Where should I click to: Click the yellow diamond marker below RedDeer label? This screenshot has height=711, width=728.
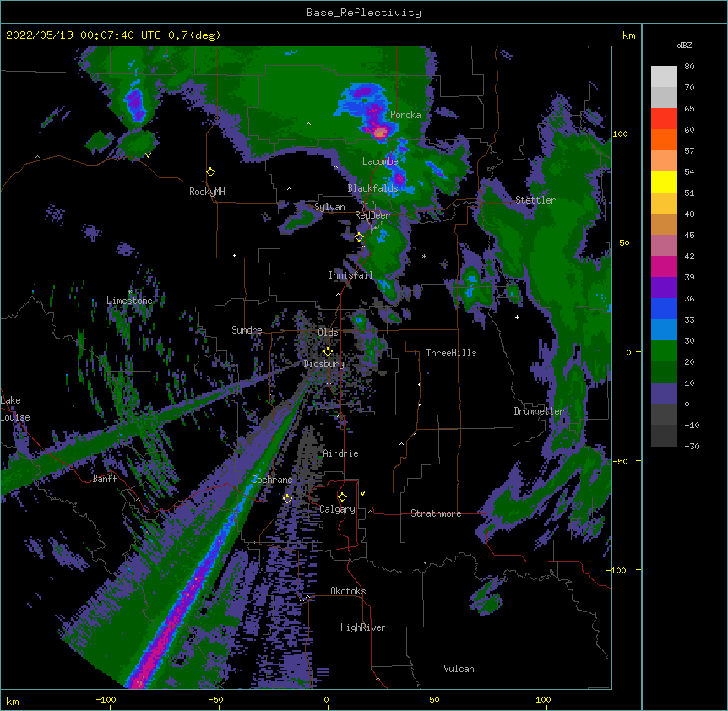360,237
